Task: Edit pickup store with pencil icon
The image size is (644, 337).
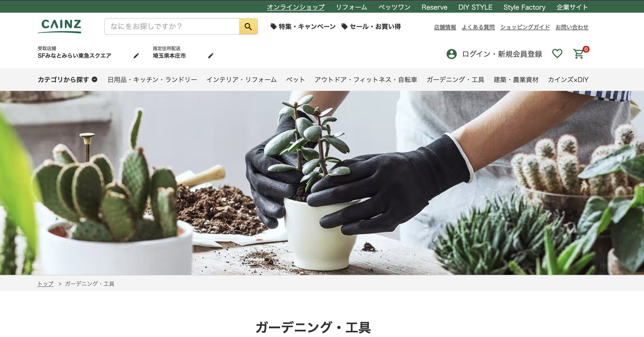Action: pos(136,55)
